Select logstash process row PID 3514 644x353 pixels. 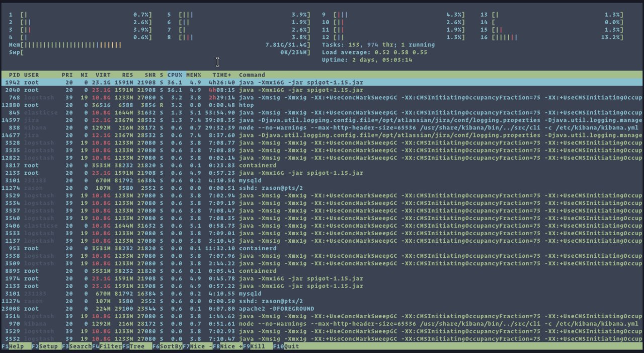point(322,316)
